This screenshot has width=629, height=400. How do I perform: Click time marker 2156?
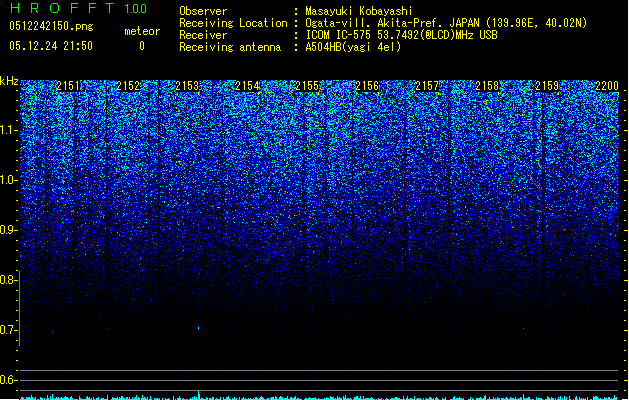(x=367, y=86)
